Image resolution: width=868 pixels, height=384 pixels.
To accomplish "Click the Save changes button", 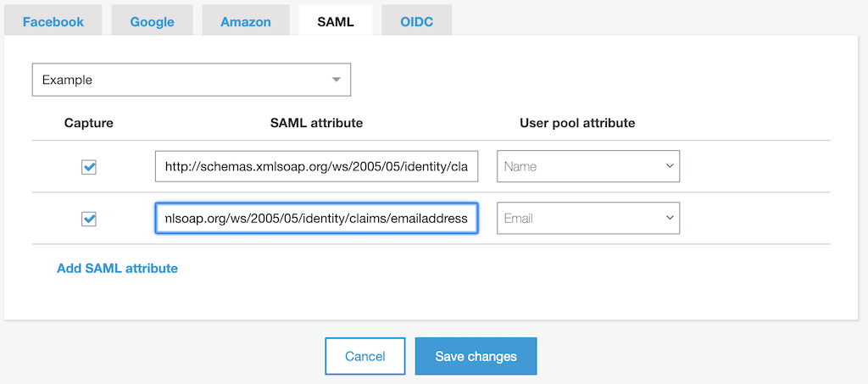I will (x=476, y=356).
